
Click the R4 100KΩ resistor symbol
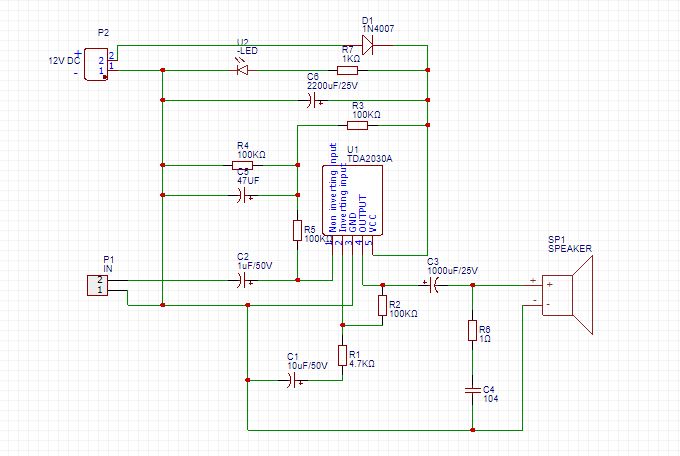[x=243, y=165]
